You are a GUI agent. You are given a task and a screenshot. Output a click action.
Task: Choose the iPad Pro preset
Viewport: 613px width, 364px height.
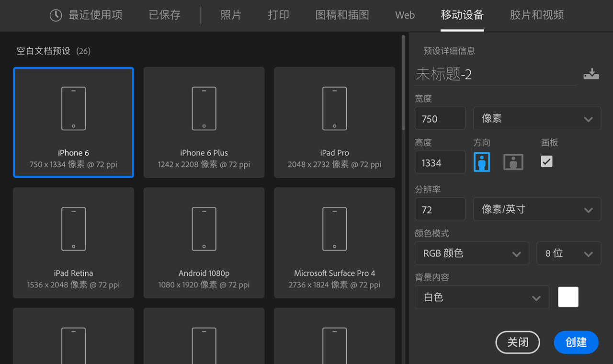[x=334, y=123]
